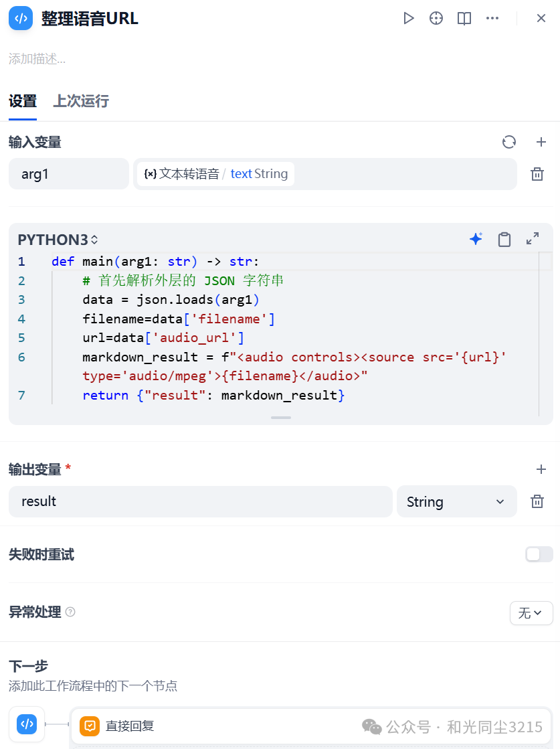
Task: Click the 输入变量 section heading
Action: coord(35,143)
